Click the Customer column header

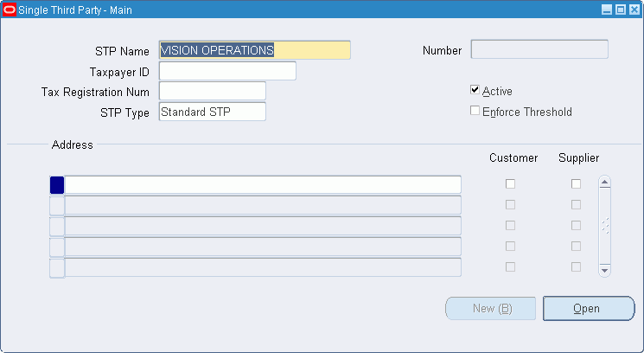[x=513, y=157]
